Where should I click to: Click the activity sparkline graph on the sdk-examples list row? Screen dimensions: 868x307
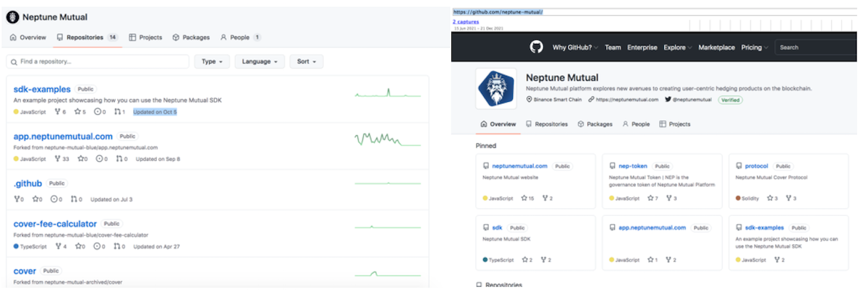387,93
